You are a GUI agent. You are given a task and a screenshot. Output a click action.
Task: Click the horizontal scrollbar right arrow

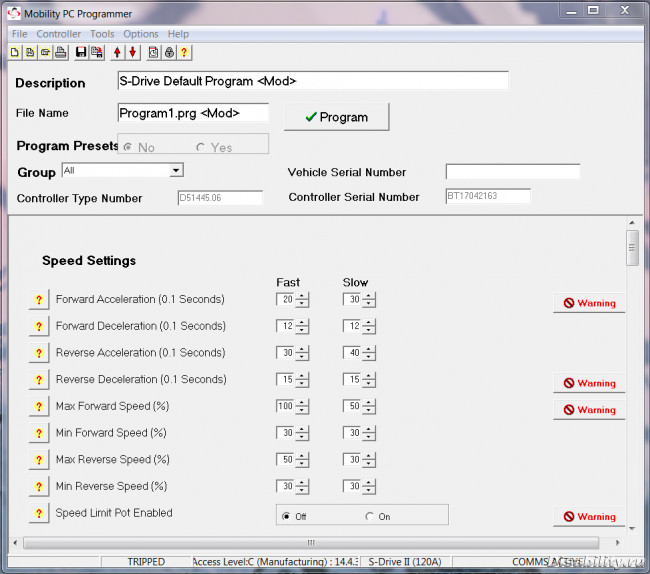(618, 543)
